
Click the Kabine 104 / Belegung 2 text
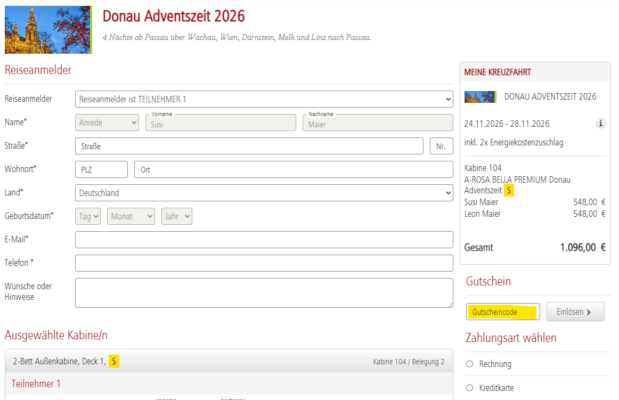[409, 361]
